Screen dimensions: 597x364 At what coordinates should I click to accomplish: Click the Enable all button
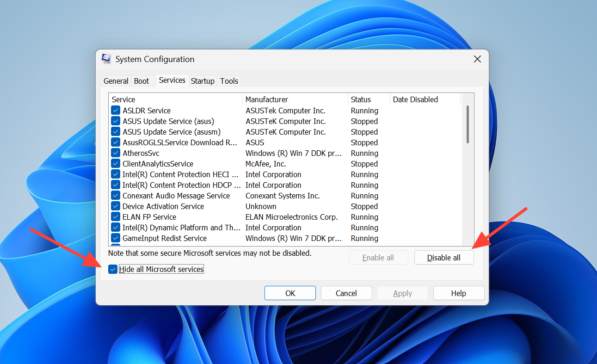pyautogui.click(x=378, y=258)
